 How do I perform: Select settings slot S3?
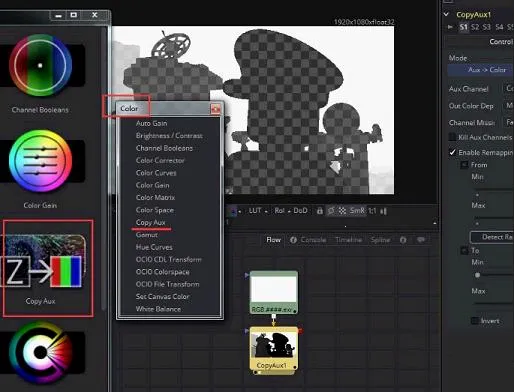click(x=487, y=27)
